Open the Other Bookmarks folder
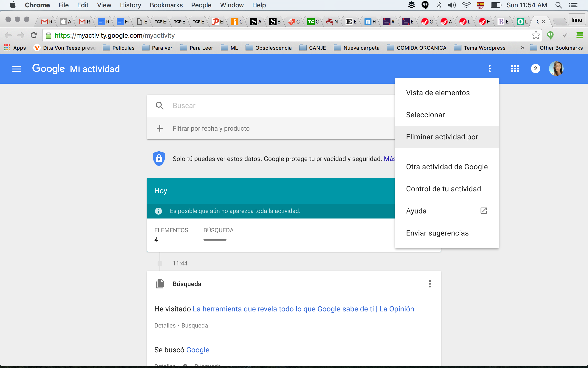Screen dimensions: 588x368 tap(556, 48)
